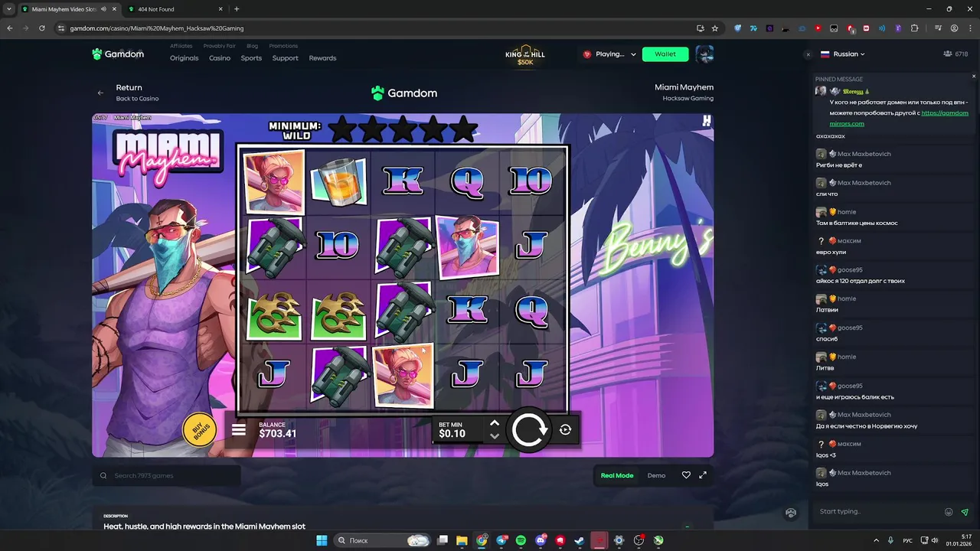The height and width of the screenshot is (551, 980).
Task: Decrease the bet with the down arrow
Action: [495, 436]
